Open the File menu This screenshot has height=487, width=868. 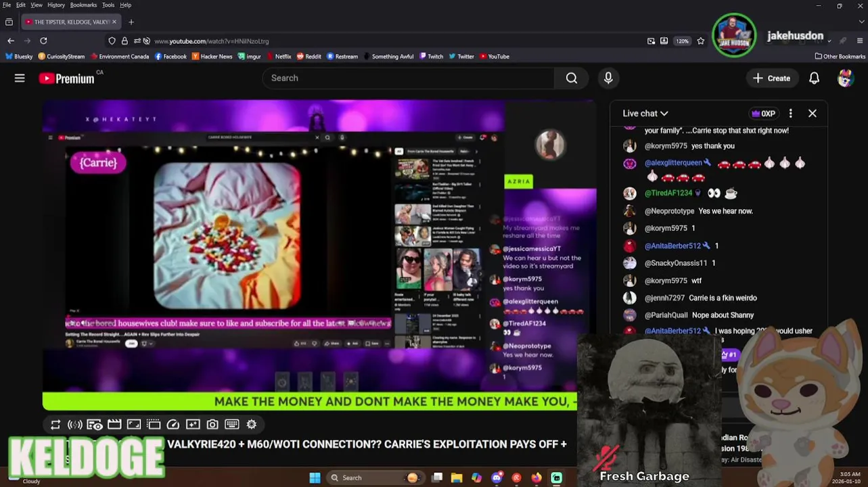[x=7, y=5]
